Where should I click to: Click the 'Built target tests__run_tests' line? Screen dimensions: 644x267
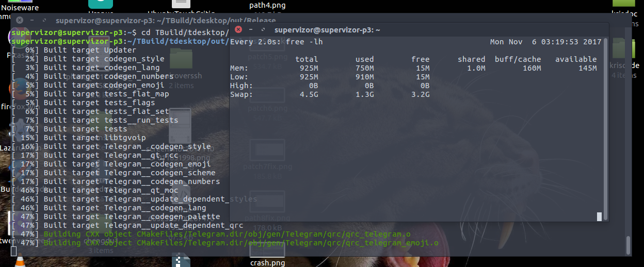tap(95, 120)
